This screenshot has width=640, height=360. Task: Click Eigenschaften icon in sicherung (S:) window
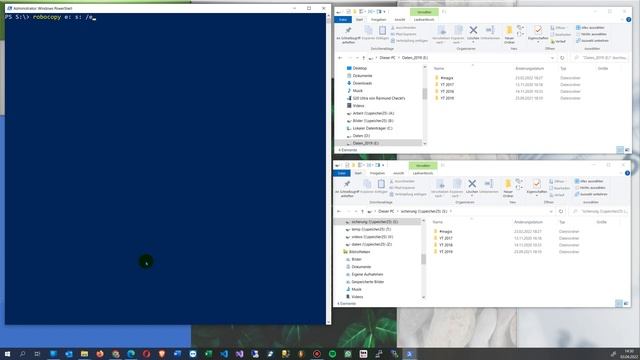tap(537, 183)
